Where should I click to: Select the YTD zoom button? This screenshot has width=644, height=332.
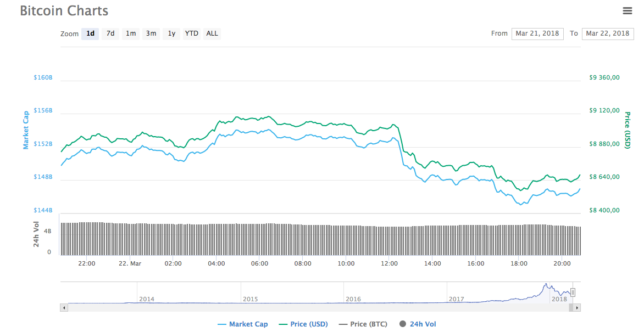191,33
